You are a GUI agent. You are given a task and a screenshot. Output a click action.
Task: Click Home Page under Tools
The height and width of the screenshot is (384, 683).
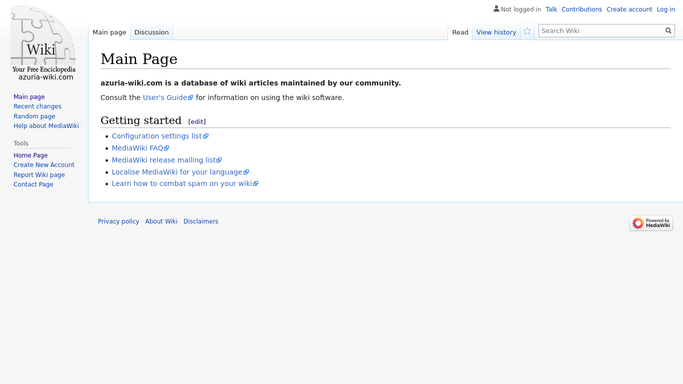pyautogui.click(x=30, y=155)
